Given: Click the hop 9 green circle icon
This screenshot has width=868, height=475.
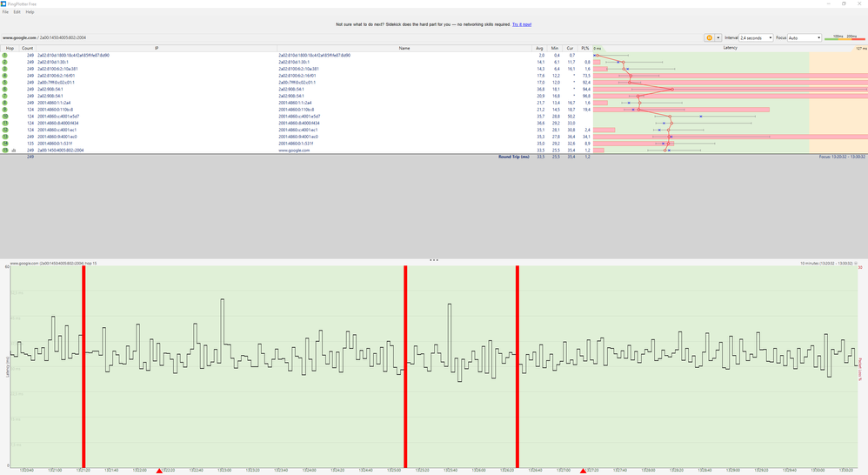Looking at the screenshot, I should click(5, 110).
